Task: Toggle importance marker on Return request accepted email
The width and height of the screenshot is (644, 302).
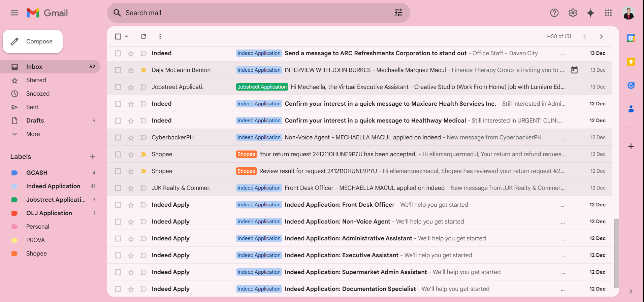Action: 143,154
